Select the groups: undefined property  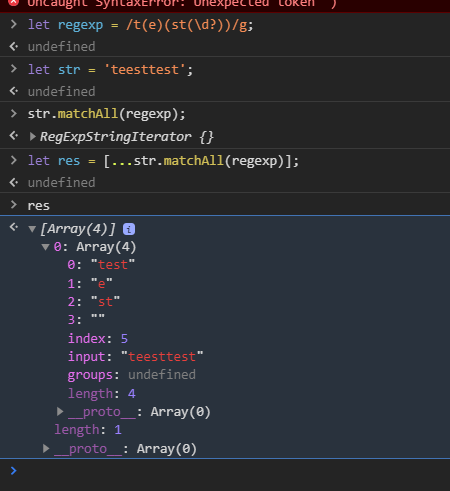click(132, 375)
